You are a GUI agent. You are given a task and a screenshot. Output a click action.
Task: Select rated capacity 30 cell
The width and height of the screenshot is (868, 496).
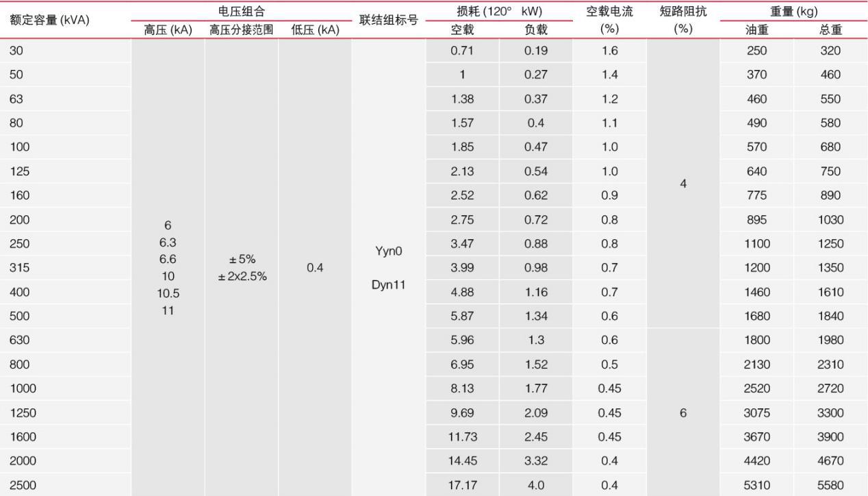coord(16,51)
